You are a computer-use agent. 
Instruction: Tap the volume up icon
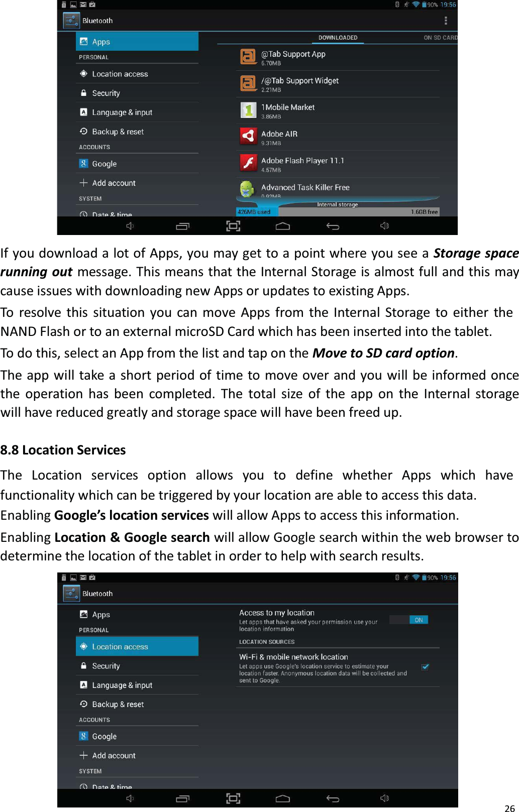(x=385, y=225)
